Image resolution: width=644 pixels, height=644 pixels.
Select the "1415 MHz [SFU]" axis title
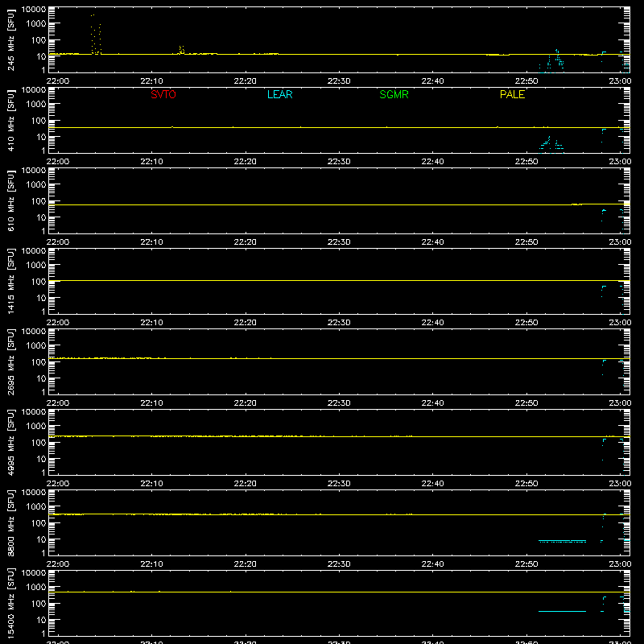10,281
